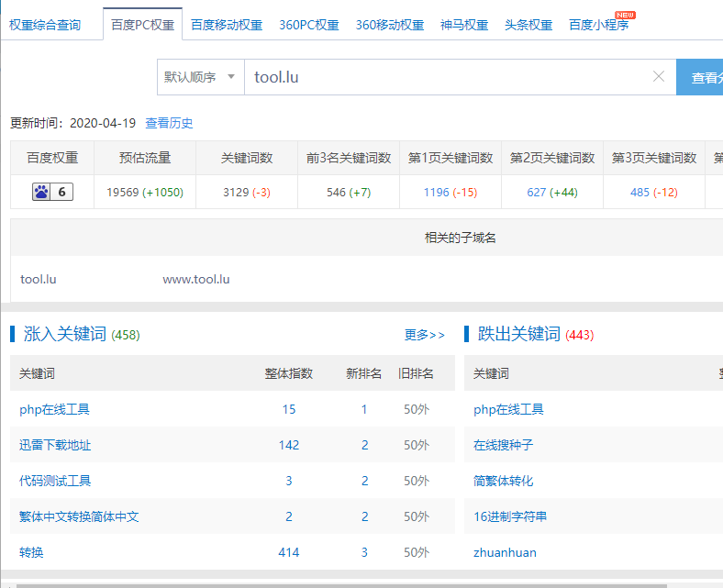
Task: Select the 头条权重 tab
Action: [x=528, y=25]
